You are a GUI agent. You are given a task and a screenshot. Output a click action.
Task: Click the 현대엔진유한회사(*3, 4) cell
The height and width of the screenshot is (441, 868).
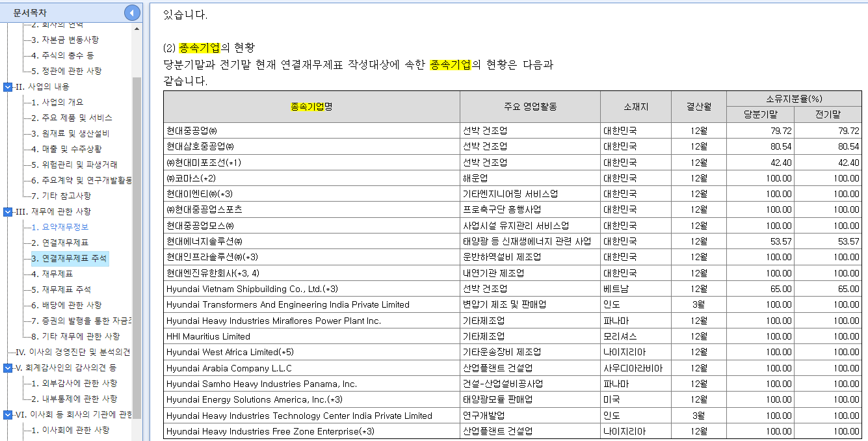[x=311, y=273]
